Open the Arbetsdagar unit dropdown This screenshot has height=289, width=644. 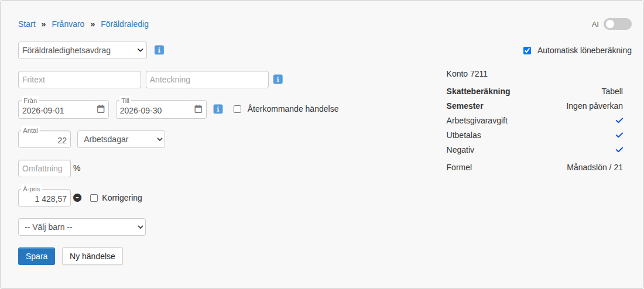[121, 139]
